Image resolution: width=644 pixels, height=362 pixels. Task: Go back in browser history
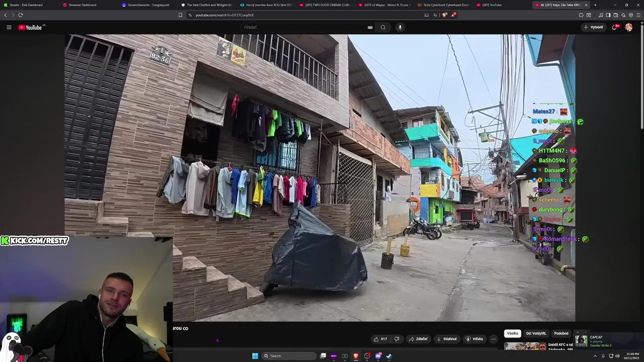coord(6,15)
